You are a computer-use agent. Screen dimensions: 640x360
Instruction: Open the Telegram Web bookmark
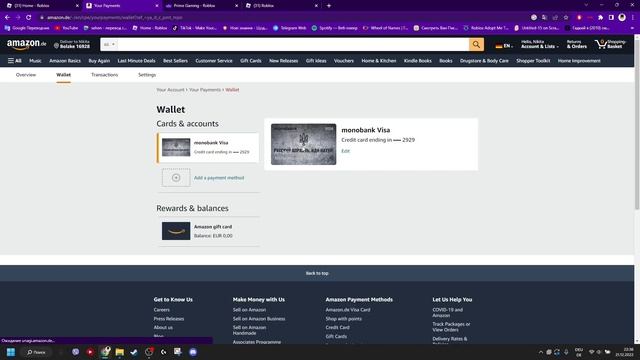(x=290, y=28)
